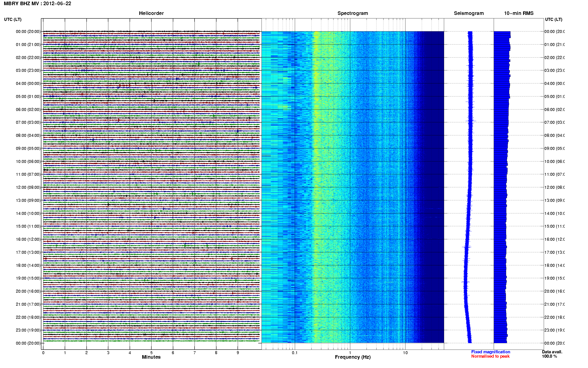Click the left time label '04:00 (00:00)'
The image size is (588, 368).
click(x=28, y=83)
